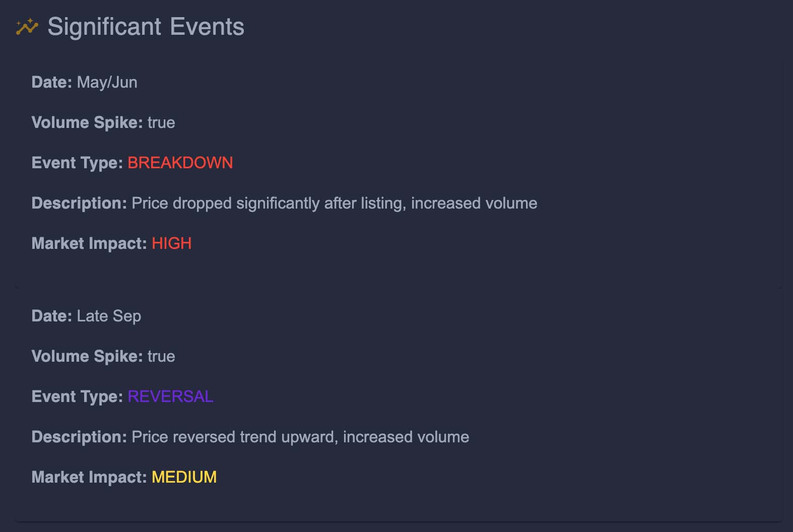Select the red HIGH market impact value

tap(171, 243)
